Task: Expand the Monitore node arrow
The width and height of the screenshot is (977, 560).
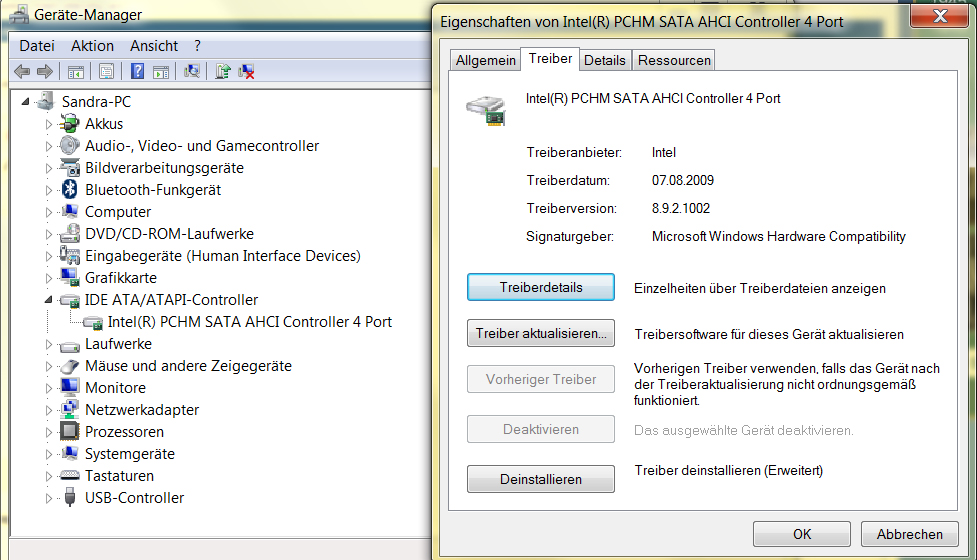Action: [49, 388]
